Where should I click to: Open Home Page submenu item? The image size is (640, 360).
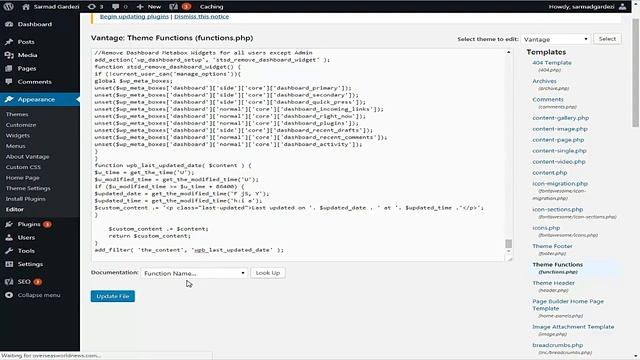coord(22,178)
